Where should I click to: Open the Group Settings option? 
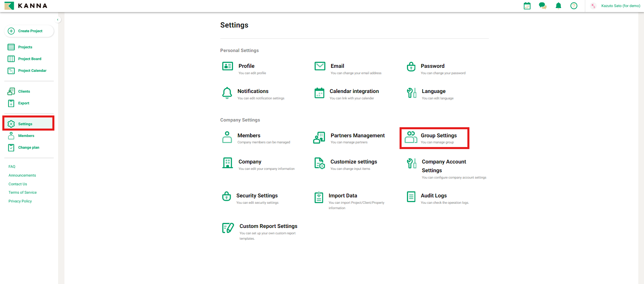tap(434, 138)
